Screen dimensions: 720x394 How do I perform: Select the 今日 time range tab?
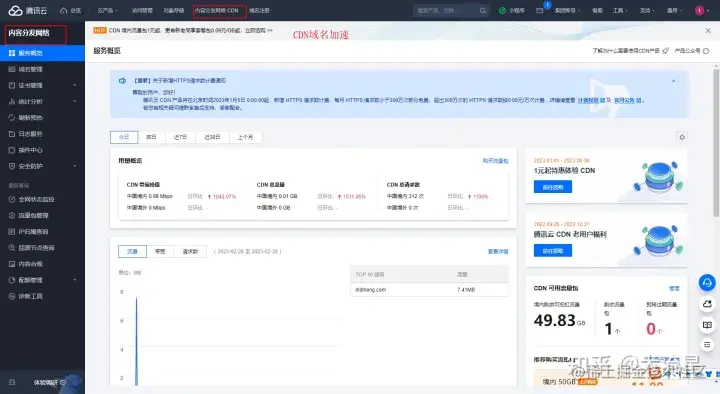pyautogui.click(x=124, y=137)
